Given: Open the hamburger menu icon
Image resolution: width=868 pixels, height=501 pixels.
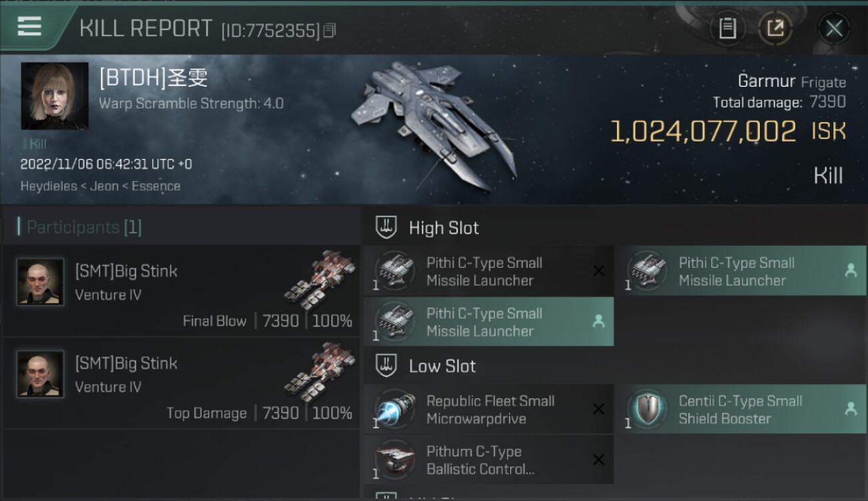Looking at the screenshot, I should point(29,27).
